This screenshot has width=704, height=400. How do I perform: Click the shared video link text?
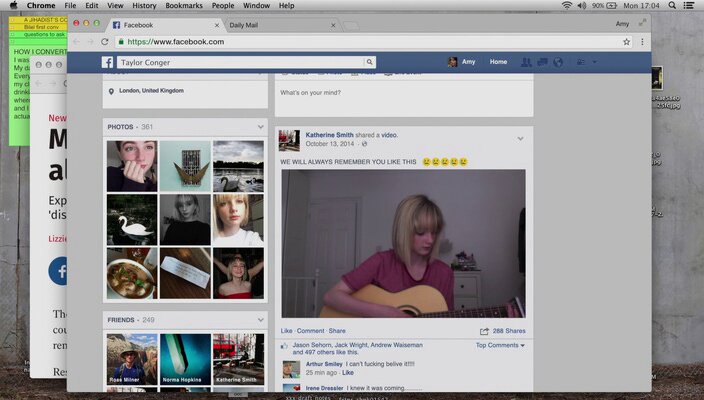(389, 135)
